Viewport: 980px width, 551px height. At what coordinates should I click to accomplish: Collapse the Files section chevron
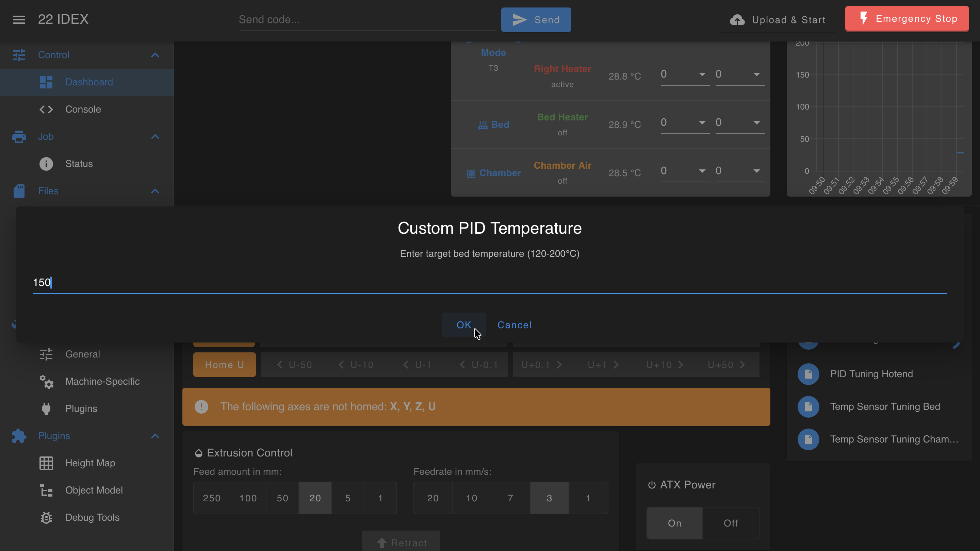click(155, 191)
